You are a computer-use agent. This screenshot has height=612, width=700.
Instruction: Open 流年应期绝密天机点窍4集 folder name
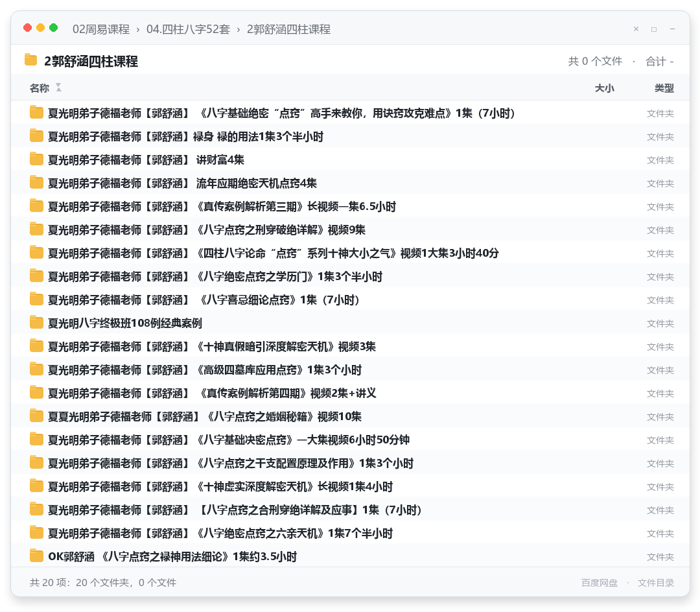[183, 183]
